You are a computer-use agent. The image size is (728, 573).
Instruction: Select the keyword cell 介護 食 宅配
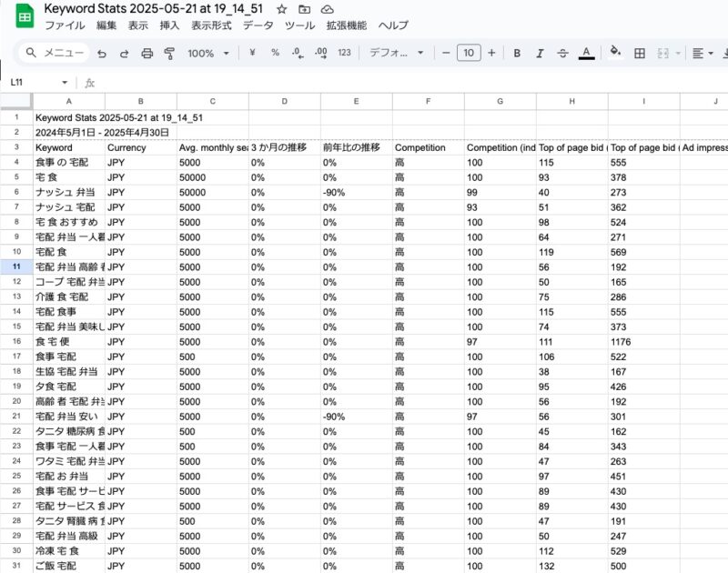pos(69,297)
